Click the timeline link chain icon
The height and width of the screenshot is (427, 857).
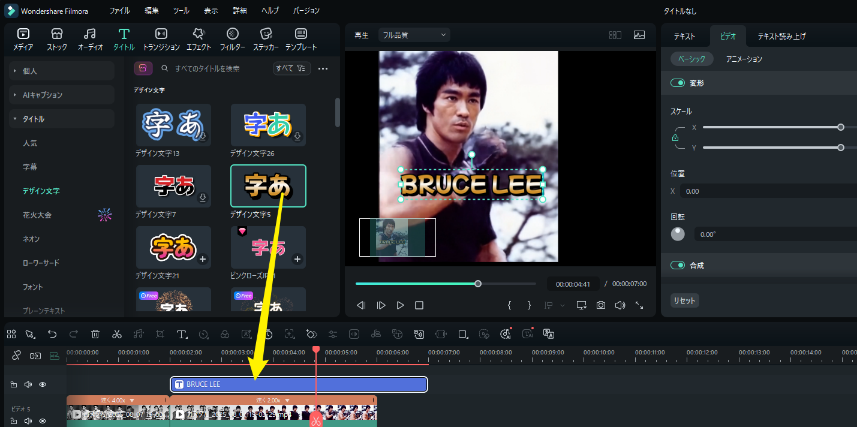16,355
